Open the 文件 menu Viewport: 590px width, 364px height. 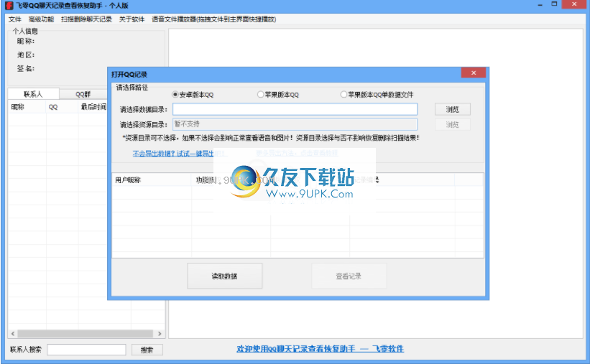click(x=15, y=19)
